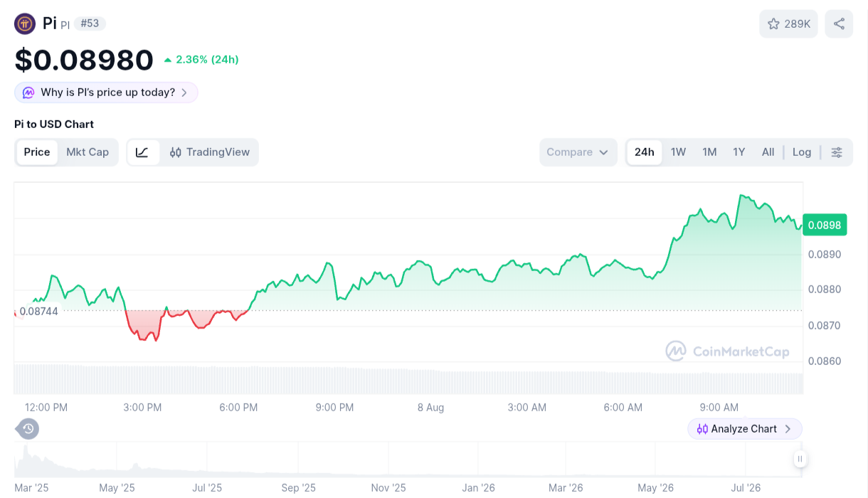Select the 1M time range

(x=709, y=152)
